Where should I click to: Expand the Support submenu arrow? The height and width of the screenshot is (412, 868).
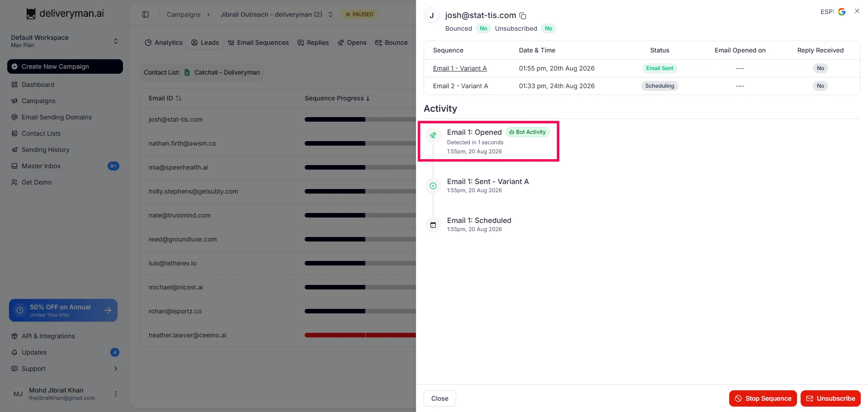pos(116,369)
